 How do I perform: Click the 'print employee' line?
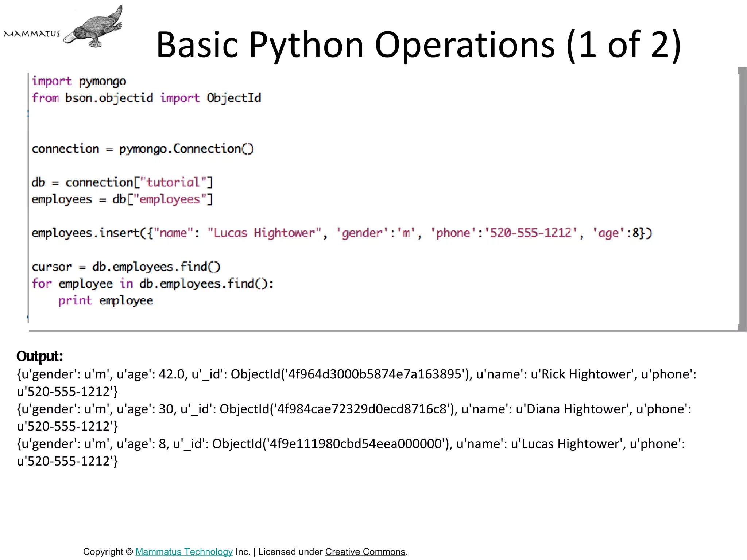tap(106, 301)
